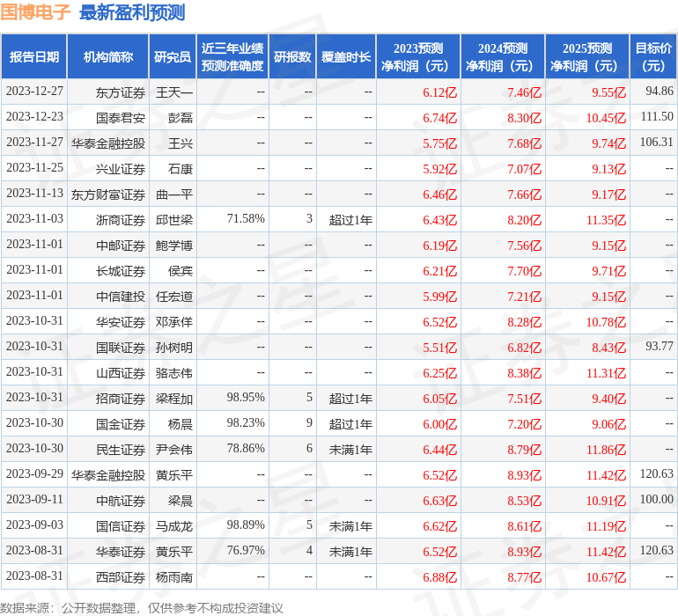Click institution 国泰君安
This screenshot has height=616, width=678.
click(121, 118)
